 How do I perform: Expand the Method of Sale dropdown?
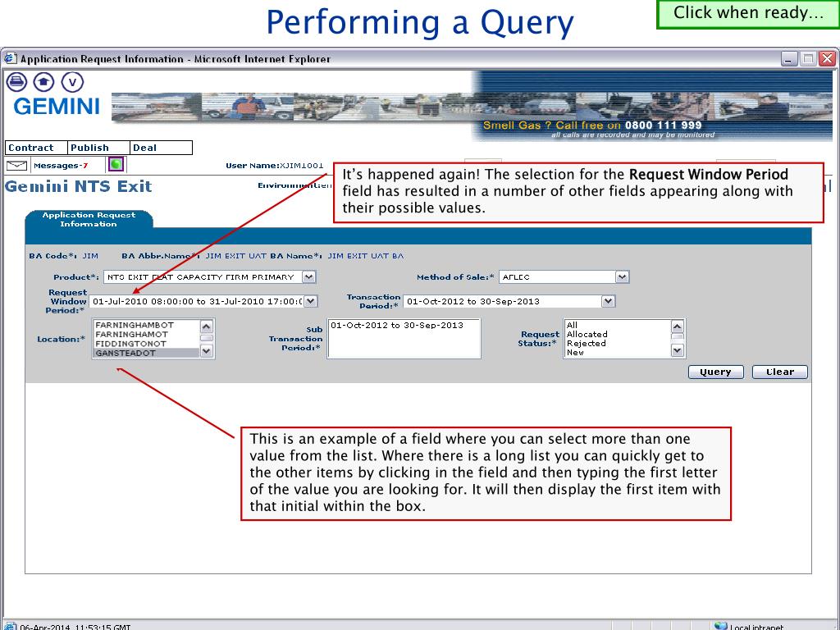(622, 277)
